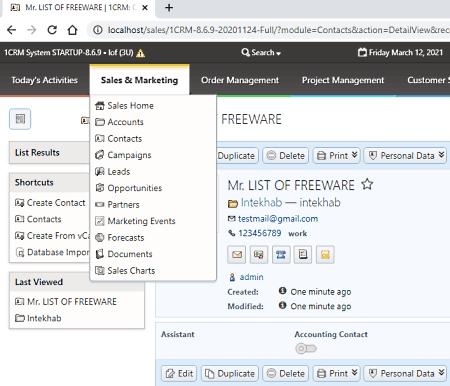Open Mr. LIST OF FREEWARE in Last Viewed
This screenshot has height=386, width=450.
[66, 302]
